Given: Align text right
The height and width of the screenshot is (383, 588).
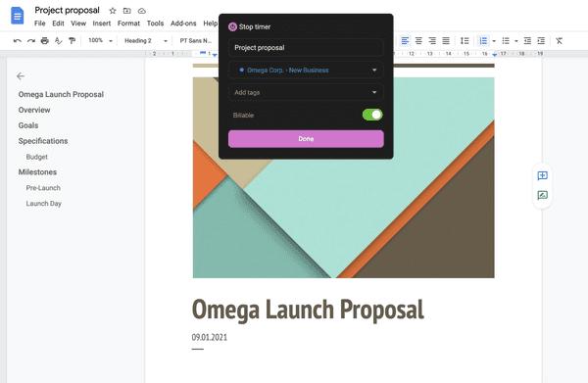Looking at the screenshot, I should click(x=432, y=40).
